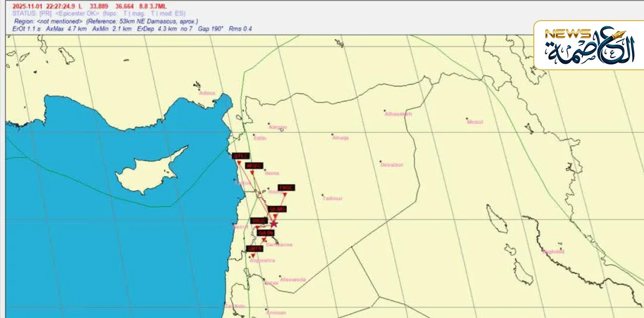This screenshot has width=644, height=318.
Task: Click the Alhasakeh city dot
Action: 385,111
